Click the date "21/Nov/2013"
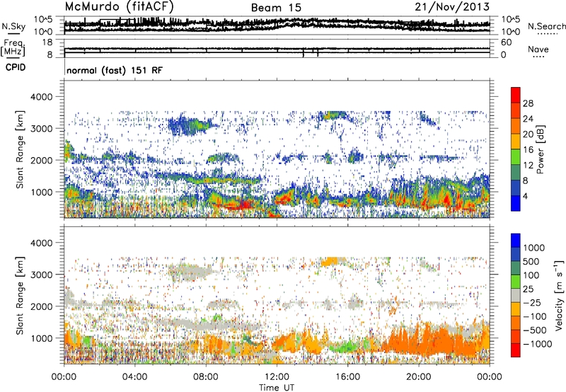The height and width of the screenshot is (392, 566). pos(452,6)
